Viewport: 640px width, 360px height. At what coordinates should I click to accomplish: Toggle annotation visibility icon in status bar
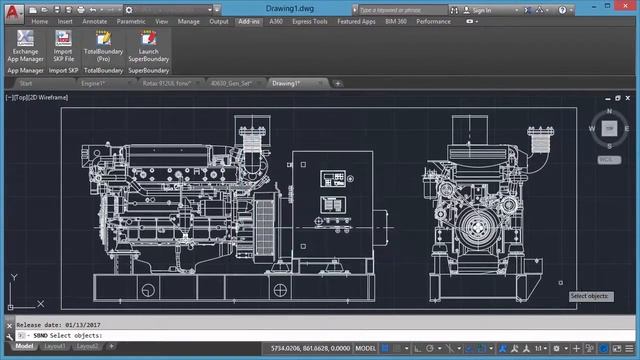[x=503, y=349]
